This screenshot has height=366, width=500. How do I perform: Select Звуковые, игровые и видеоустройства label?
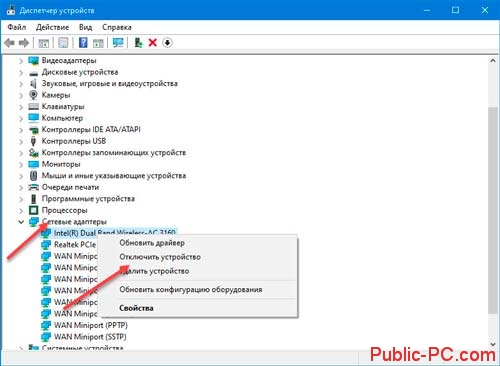click(109, 84)
